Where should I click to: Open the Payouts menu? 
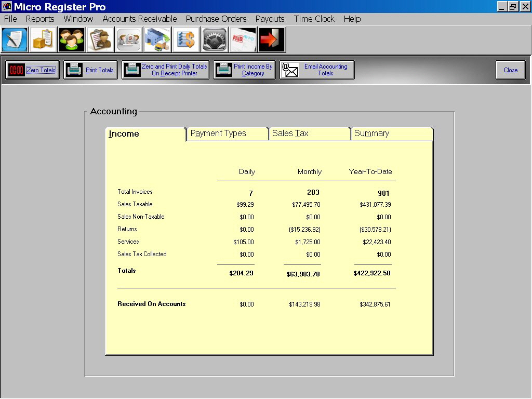[x=270, y=19]
